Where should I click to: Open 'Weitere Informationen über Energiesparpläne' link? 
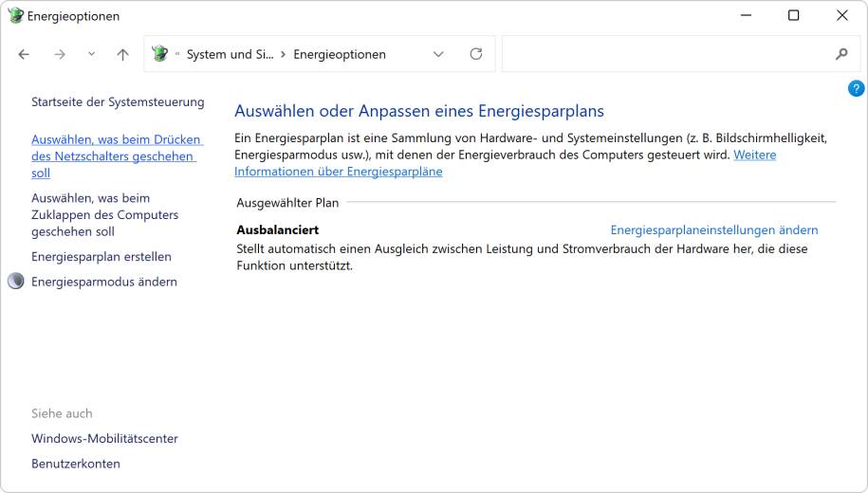click(x=505, y=163)
